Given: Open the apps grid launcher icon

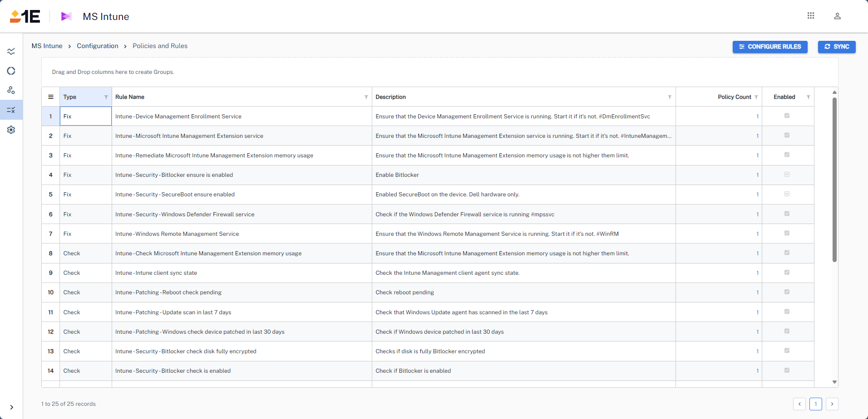Looking at the screenshot, I should (810, 16).
